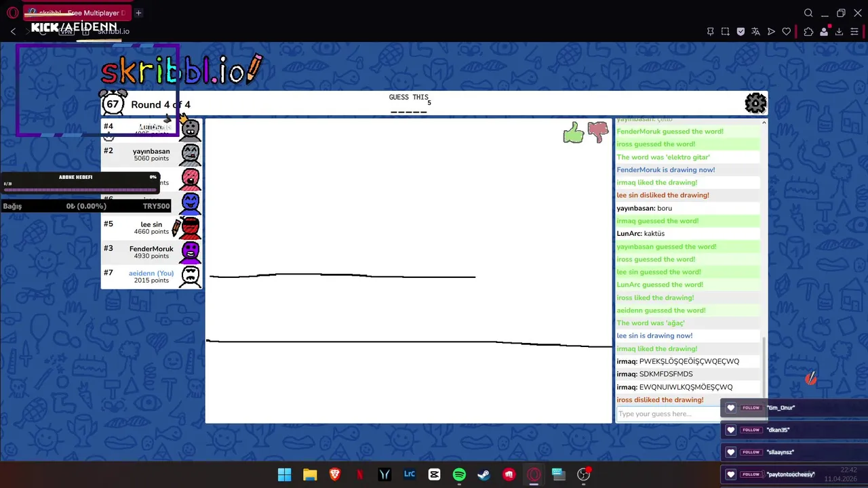This screenshot has height=488, width=868.
Task: Open CapCut from taskbar
Action: pyautogui.click(x=435, y=474)
